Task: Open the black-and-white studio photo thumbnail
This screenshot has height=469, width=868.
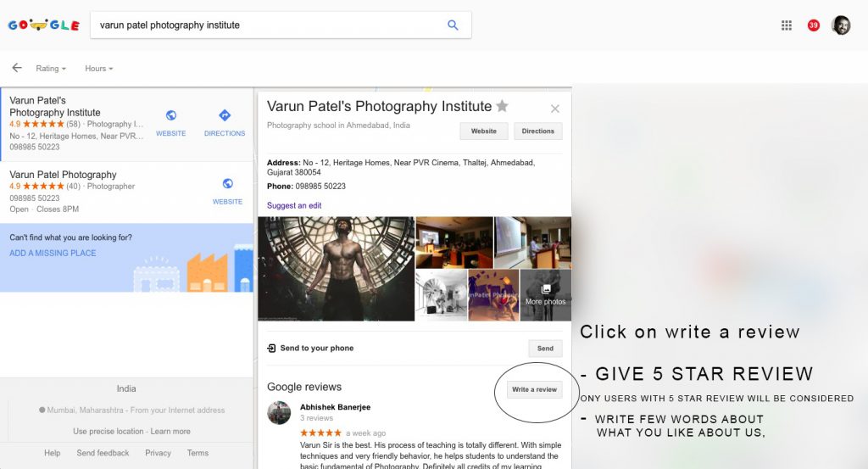Action: click(441, 296)
